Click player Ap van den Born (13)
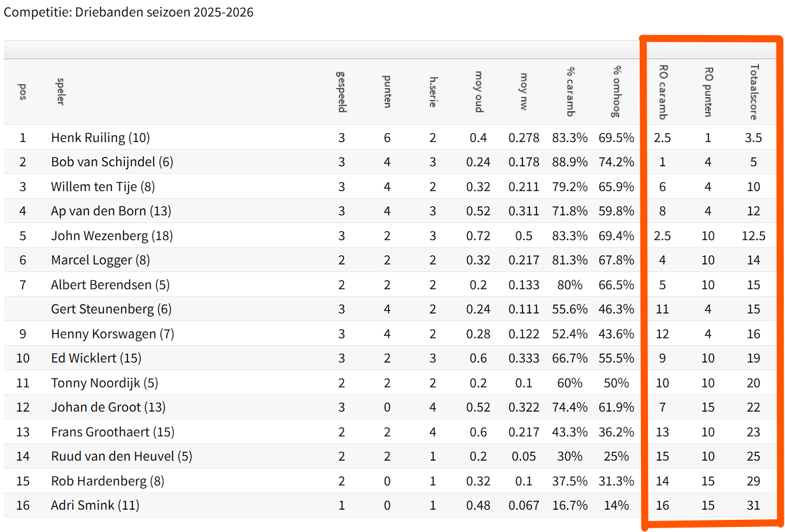 111,211
